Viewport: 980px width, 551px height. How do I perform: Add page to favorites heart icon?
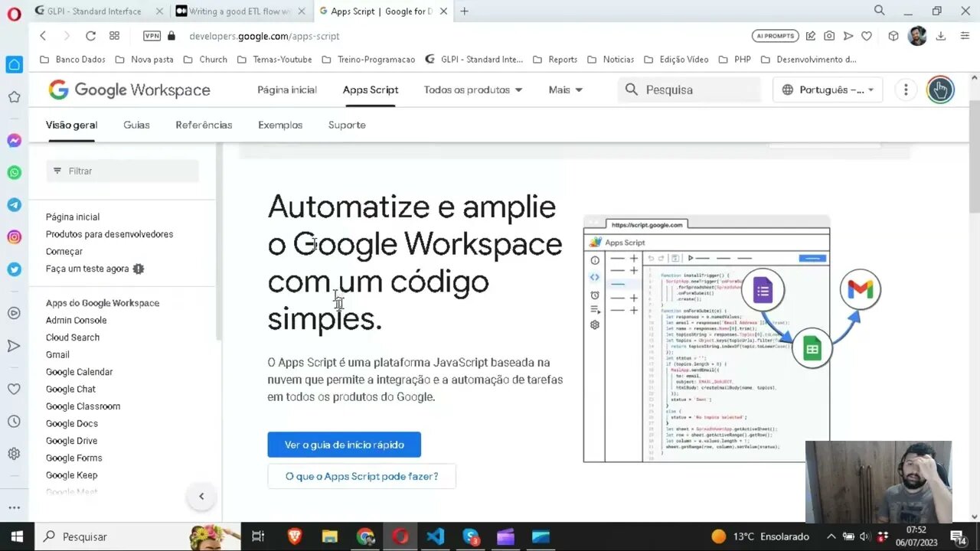(867, 36)
